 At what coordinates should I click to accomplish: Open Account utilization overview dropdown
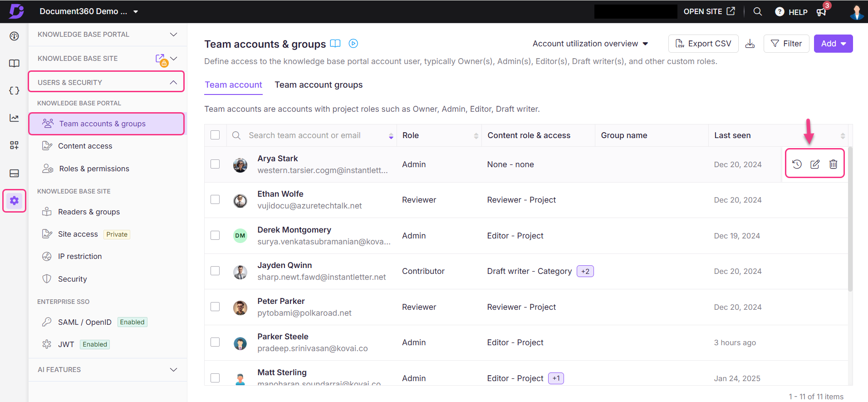(x=590, y=44)
